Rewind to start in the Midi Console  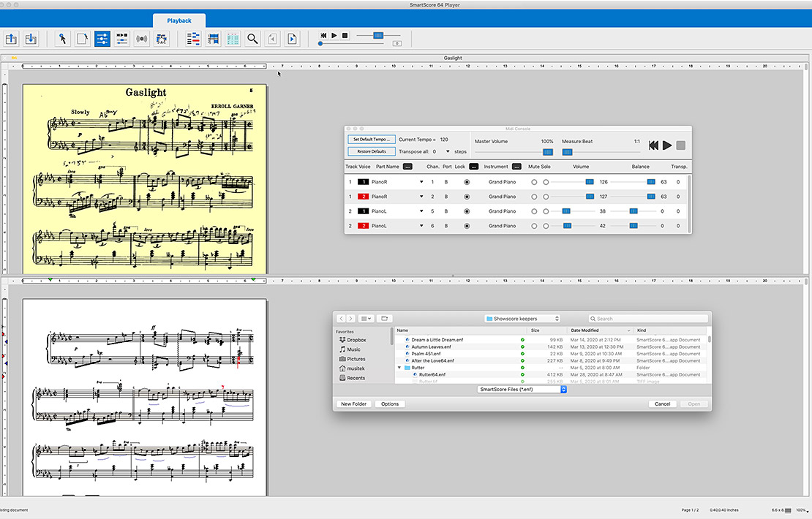[x=653, y=145]
